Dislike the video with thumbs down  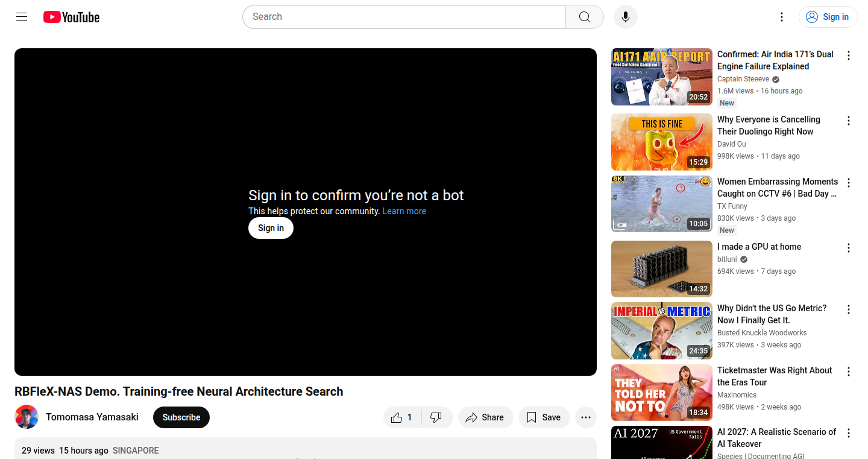pos(437,417)
